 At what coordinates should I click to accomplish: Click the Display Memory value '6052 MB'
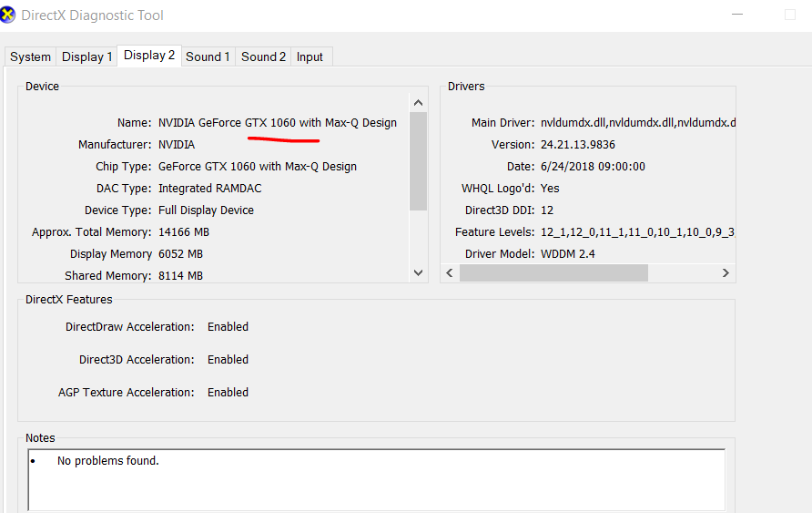click(x=181, y=254)
